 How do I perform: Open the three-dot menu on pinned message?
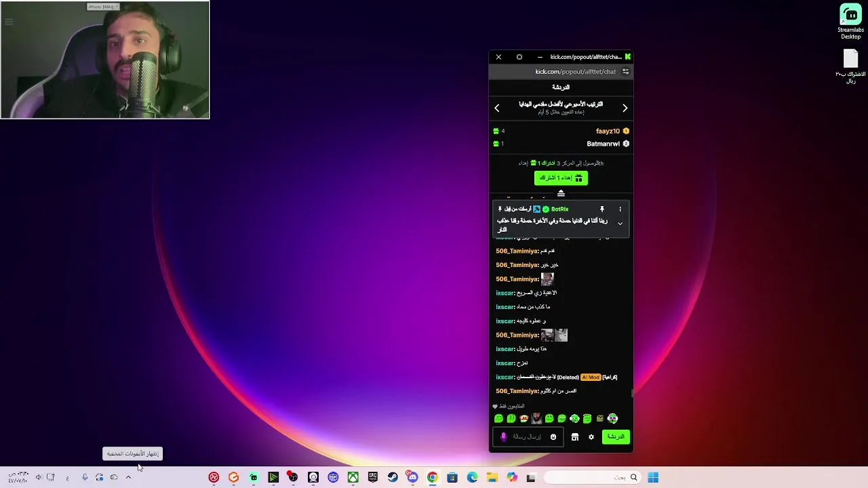(x=620, y=209)
